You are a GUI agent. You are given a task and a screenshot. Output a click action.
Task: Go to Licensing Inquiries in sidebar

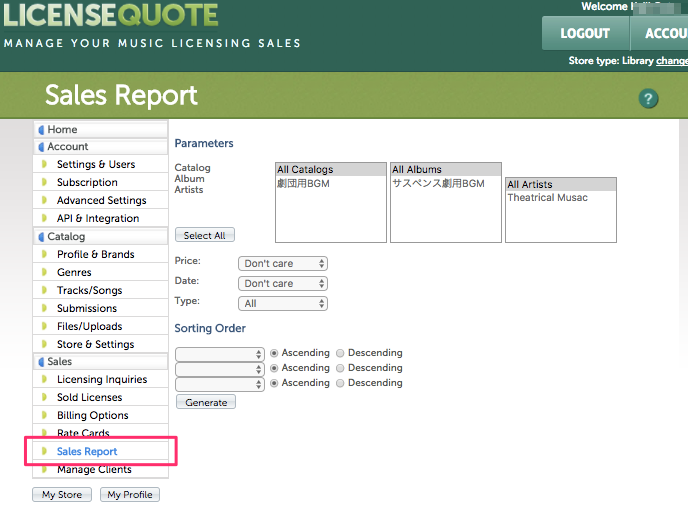[x=101, y=380]
